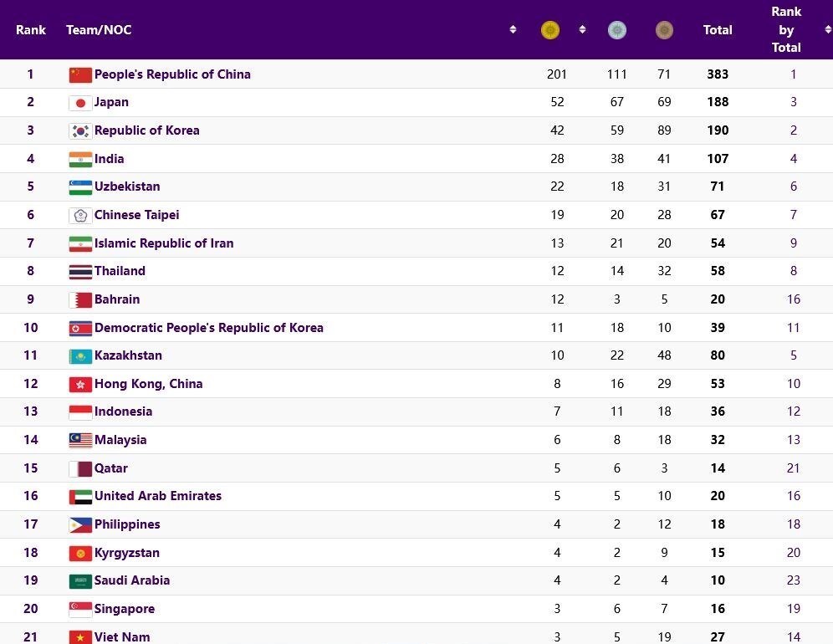The image size is (833, 644).
Task: Toggle sort arrows for Rank by Total
Action: coord(827,30)
